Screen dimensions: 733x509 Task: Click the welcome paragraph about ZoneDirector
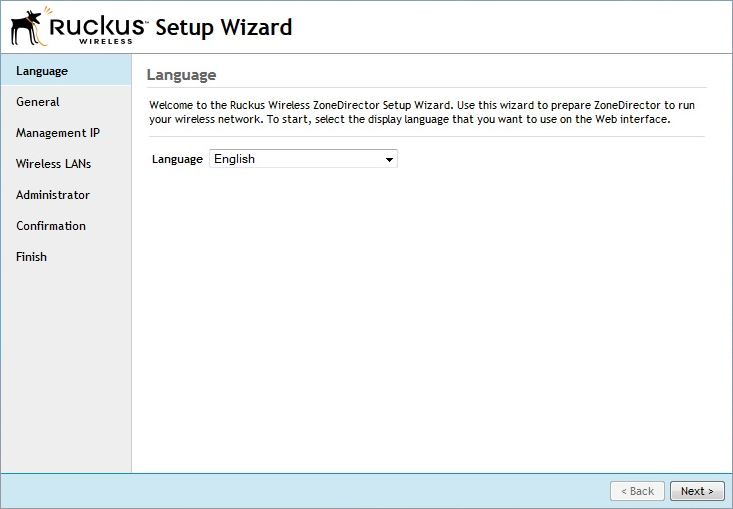422,112
